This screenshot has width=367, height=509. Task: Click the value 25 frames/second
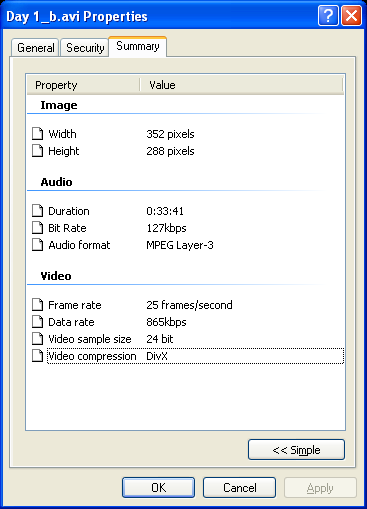[189, 305]
